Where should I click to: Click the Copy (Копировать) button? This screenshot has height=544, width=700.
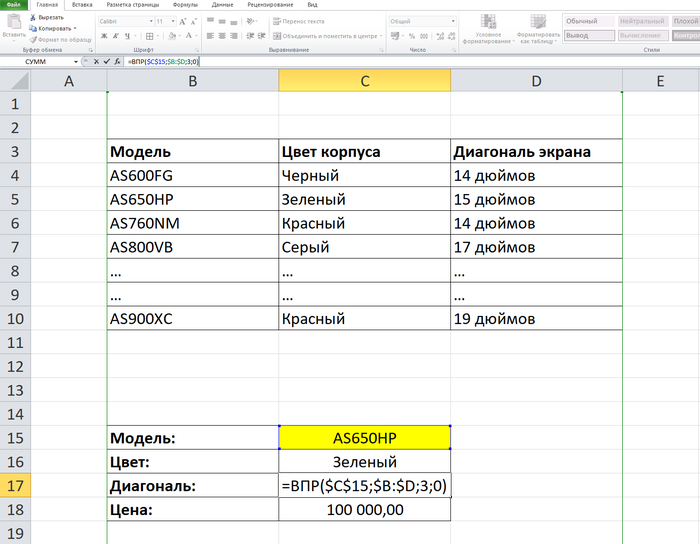pos(50,29)
